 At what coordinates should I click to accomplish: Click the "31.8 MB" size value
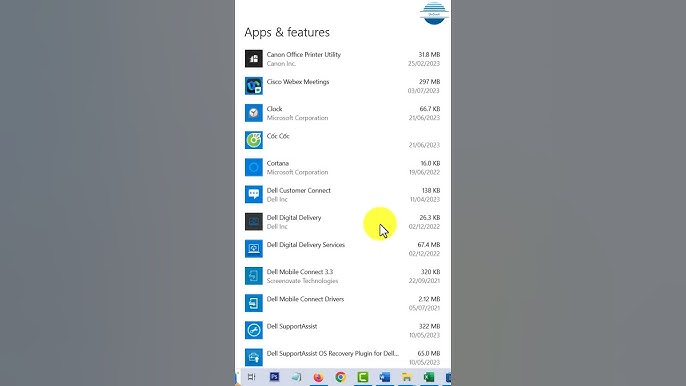point(429,55)
